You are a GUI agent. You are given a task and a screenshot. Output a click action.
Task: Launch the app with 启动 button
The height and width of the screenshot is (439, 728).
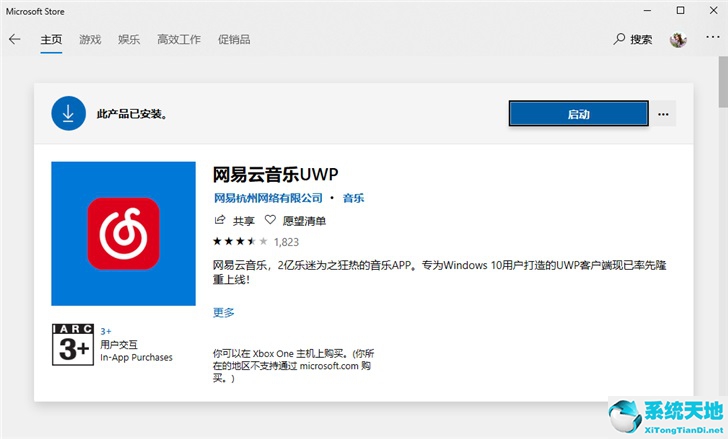(578, 114)
